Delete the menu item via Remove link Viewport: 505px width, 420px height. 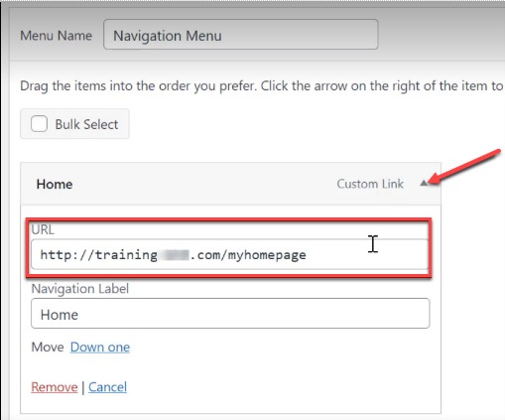[x=55, y=387]
